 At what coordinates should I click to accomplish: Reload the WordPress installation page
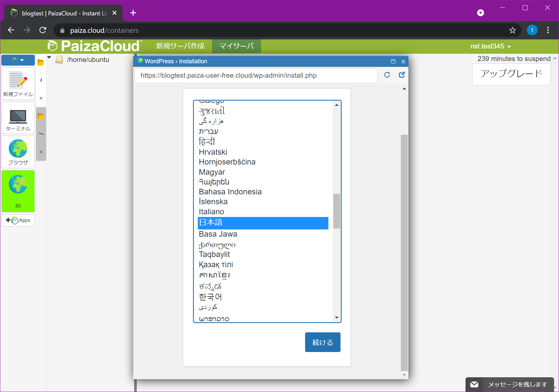pyautogui.click(x=387, y=75)
